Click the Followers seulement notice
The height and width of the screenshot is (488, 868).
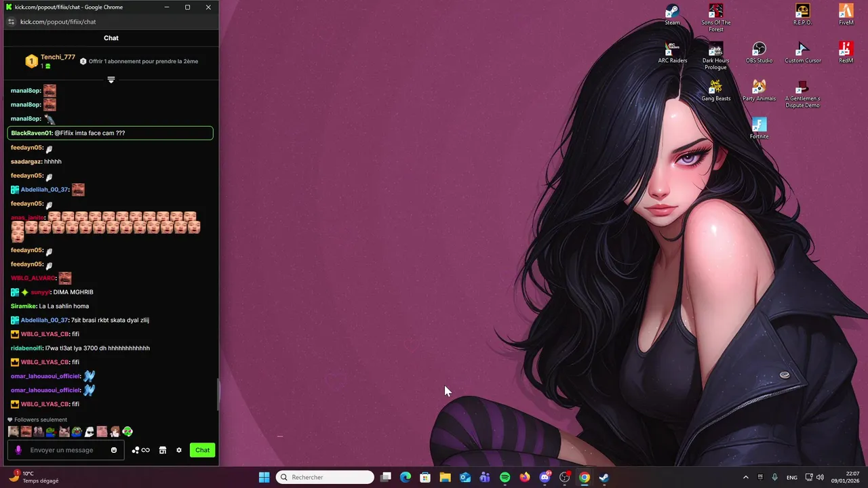pos(37,420)
